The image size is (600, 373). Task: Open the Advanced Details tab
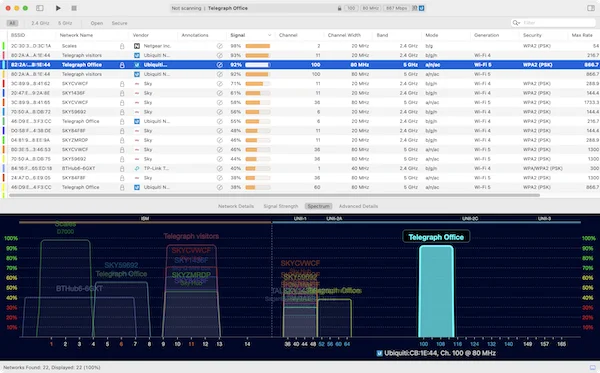(359, 206)
